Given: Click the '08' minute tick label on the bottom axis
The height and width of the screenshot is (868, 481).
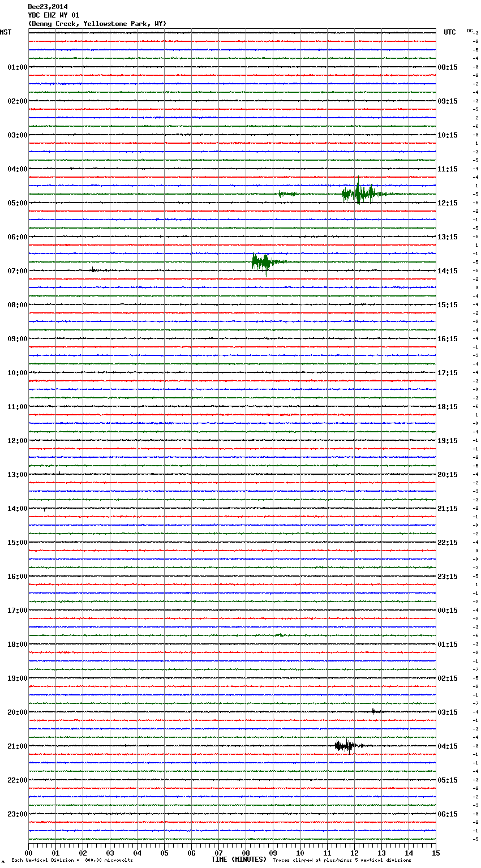Looking at the screenshot, I should [246, 853].
